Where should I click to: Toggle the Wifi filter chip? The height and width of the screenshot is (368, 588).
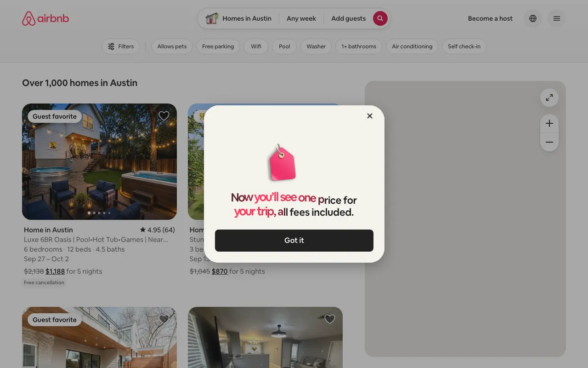point(256,46)
